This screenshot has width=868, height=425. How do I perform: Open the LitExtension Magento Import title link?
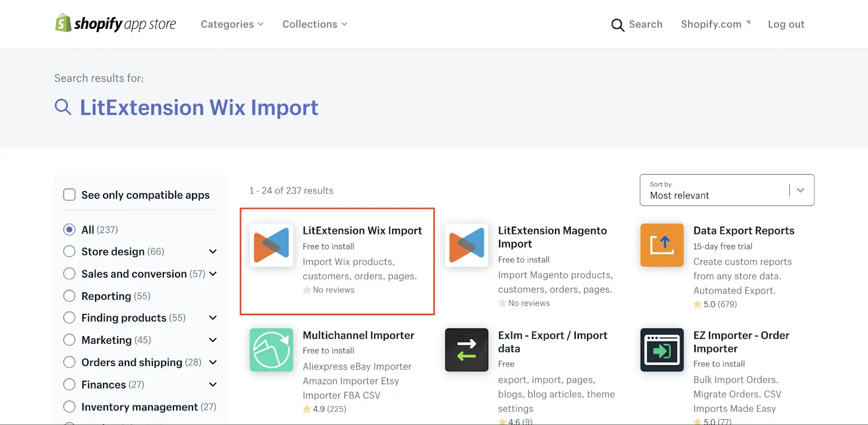click(x=552, y=237)
